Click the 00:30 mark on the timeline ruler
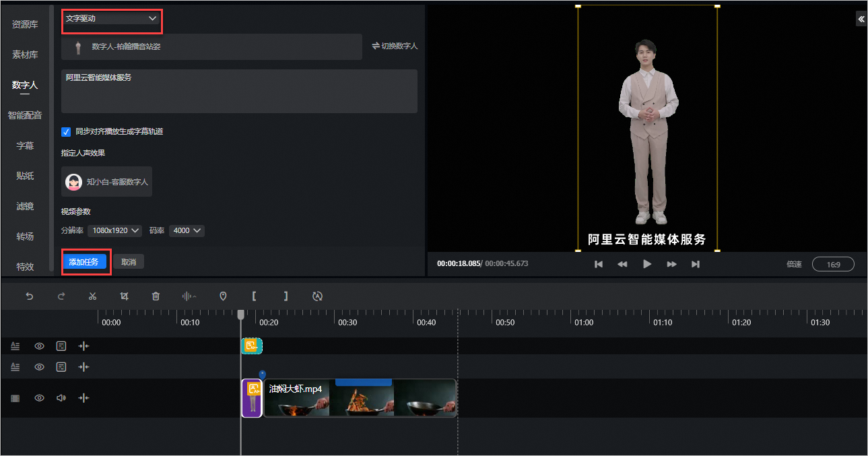The image size is (868, 456). (x=347, y=323)
